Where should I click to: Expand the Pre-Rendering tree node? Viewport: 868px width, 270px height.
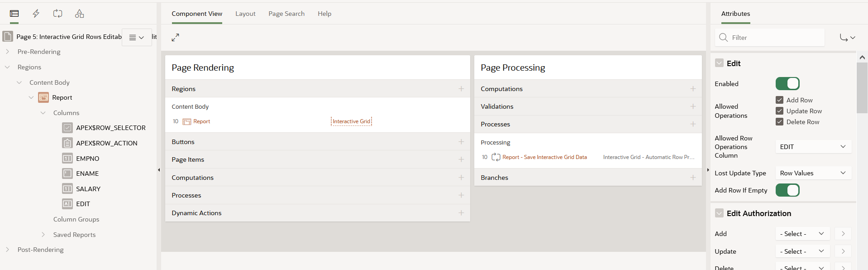pos(7,52)
